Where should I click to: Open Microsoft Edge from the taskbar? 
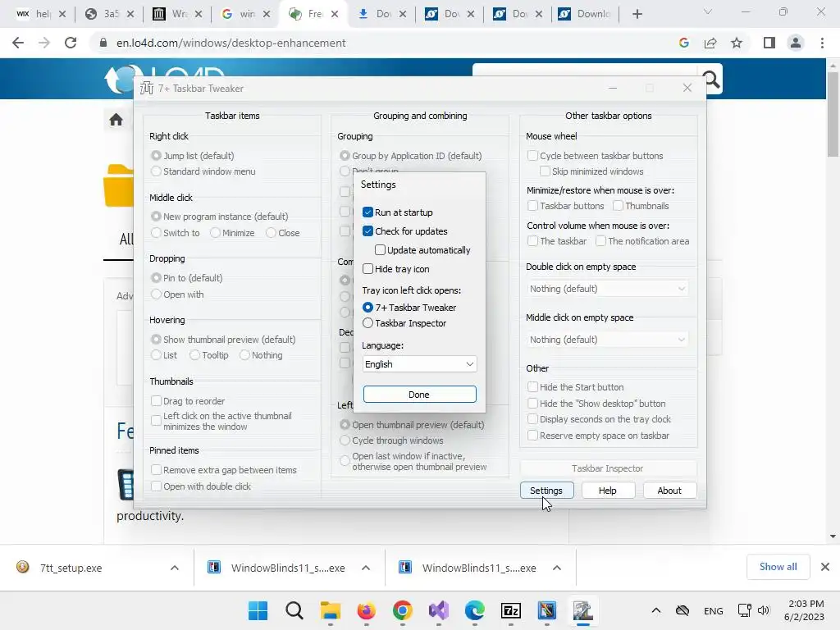(475, 610)
